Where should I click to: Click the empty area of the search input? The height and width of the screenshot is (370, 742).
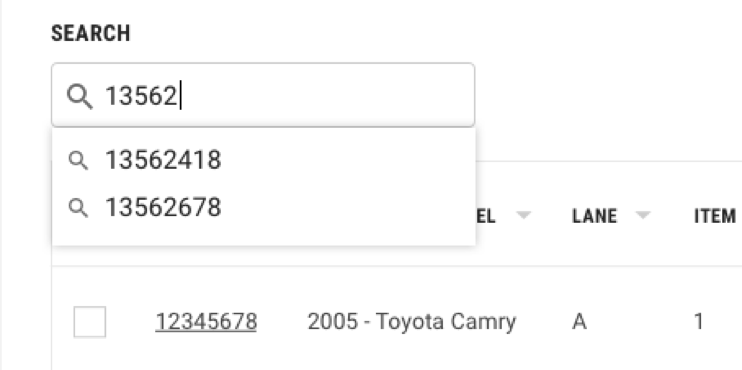327,95
